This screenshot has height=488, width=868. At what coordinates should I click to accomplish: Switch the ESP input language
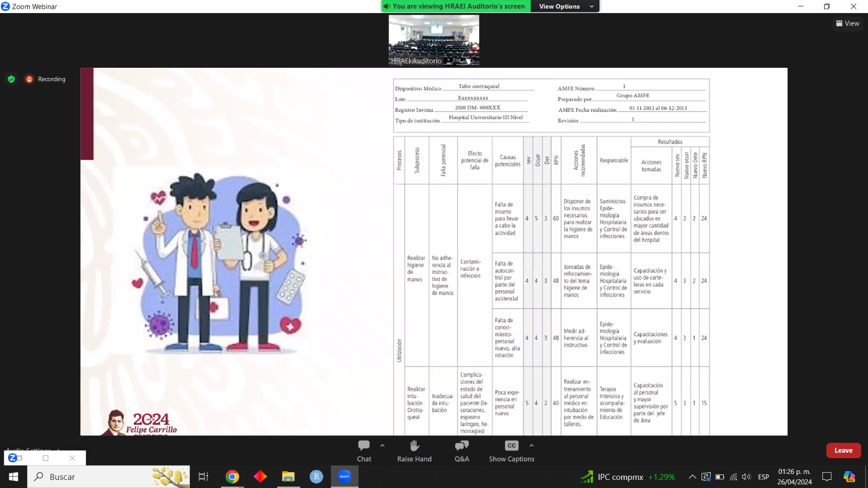[763, 477]
